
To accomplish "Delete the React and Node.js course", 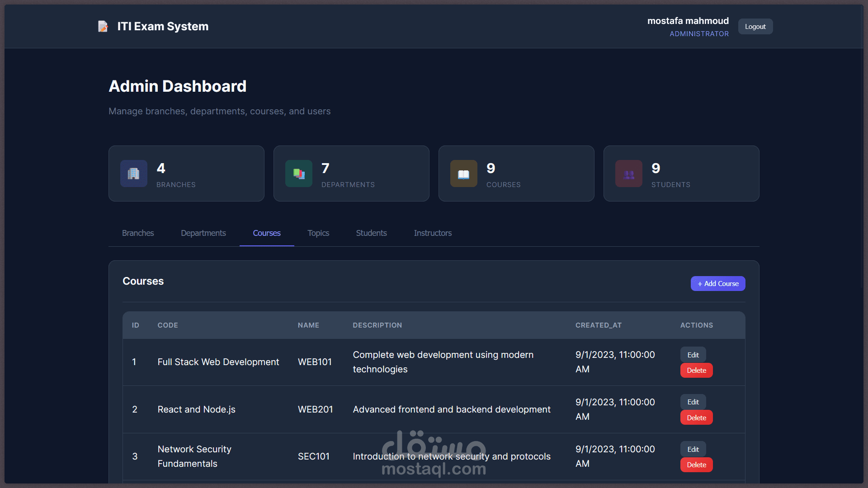I will click(x=696, y=418).
